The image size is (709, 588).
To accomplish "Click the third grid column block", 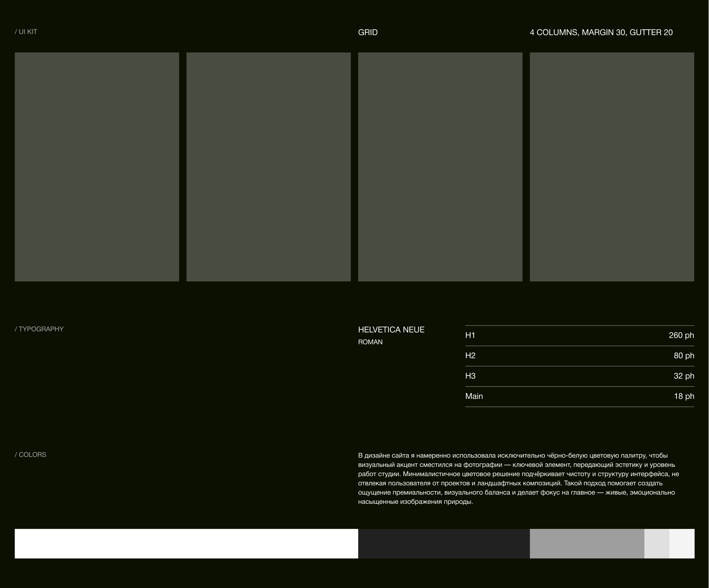I will click(440, 167).
